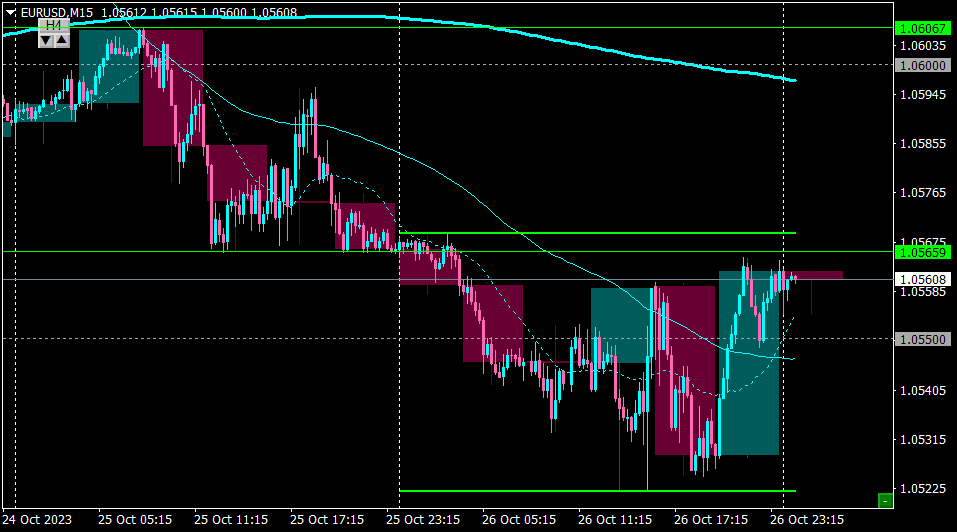Image resolution: width=957 pixels, height=532 pixels.
Task: Click the 1.05855 price scale value
Action: 923,143
